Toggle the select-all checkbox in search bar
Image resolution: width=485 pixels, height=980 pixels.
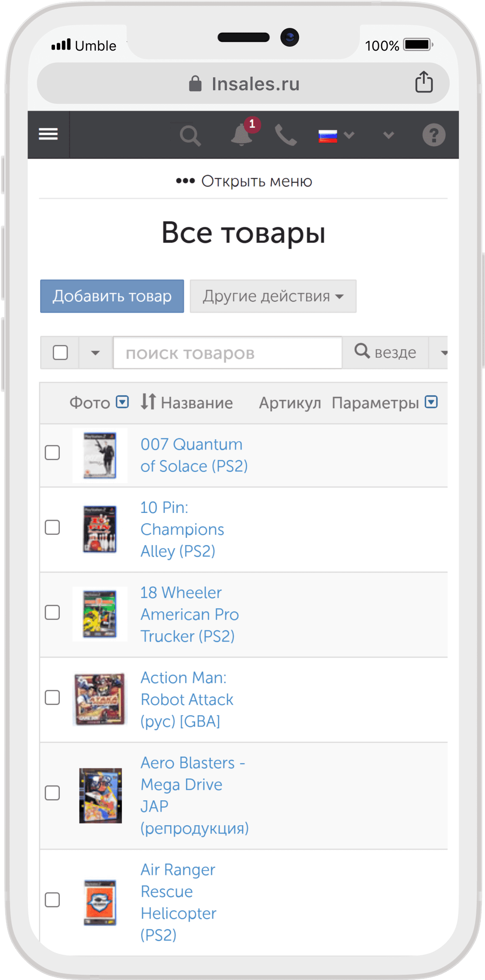point(60,352)
